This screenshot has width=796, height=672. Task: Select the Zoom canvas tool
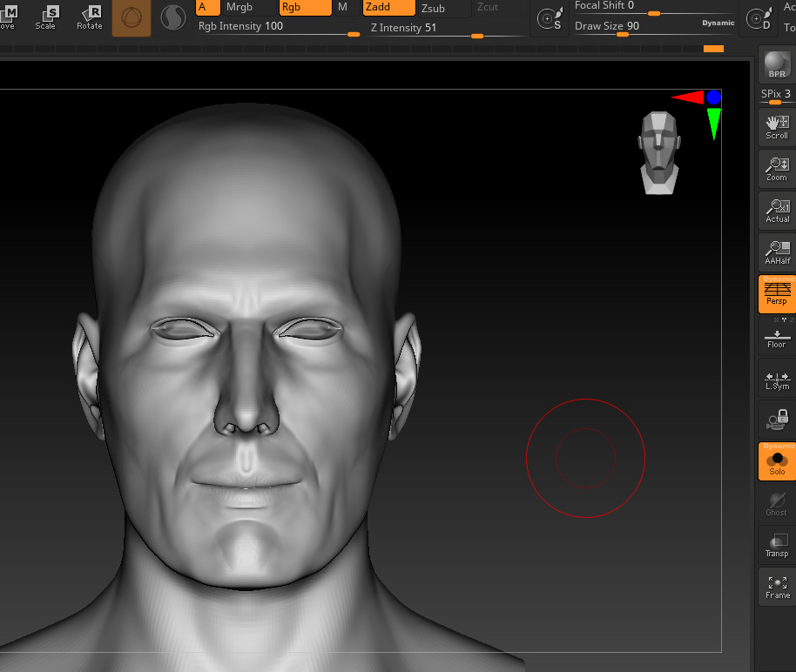click(x=777, y=169)
